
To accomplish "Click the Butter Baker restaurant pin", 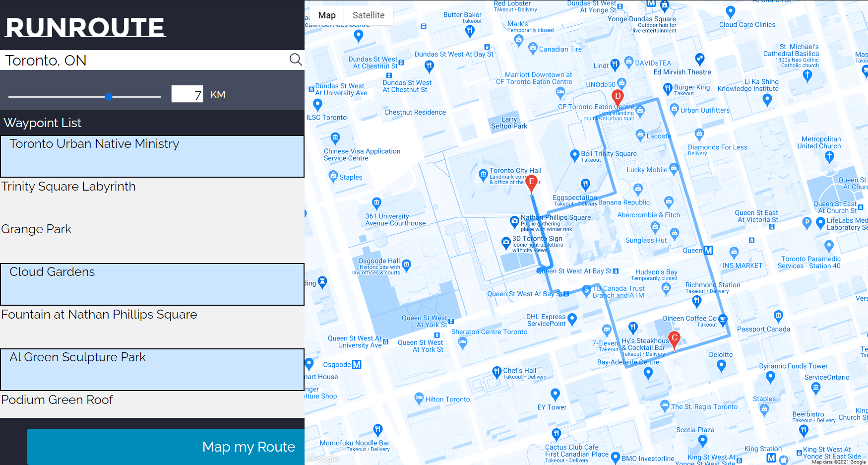I will coord(470,31).
